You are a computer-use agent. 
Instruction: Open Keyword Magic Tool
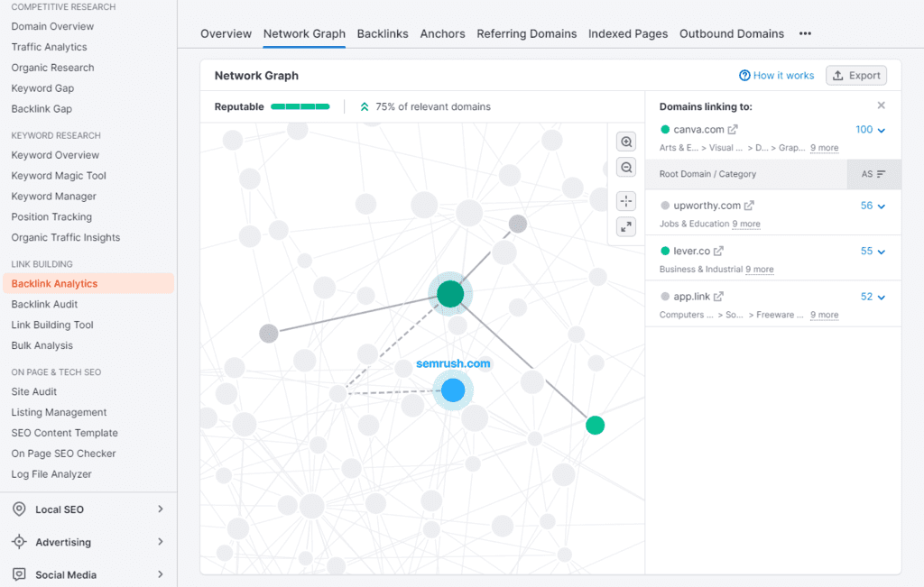coord(59,176)
